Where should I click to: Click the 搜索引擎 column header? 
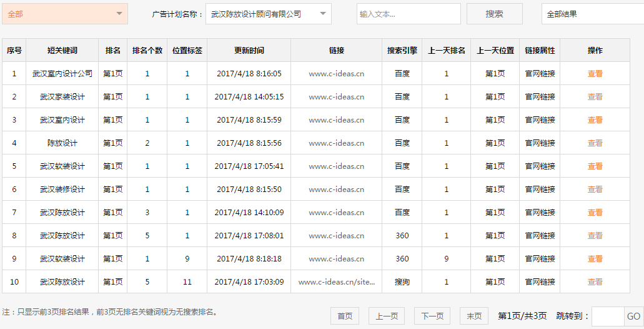pos(402,51)
